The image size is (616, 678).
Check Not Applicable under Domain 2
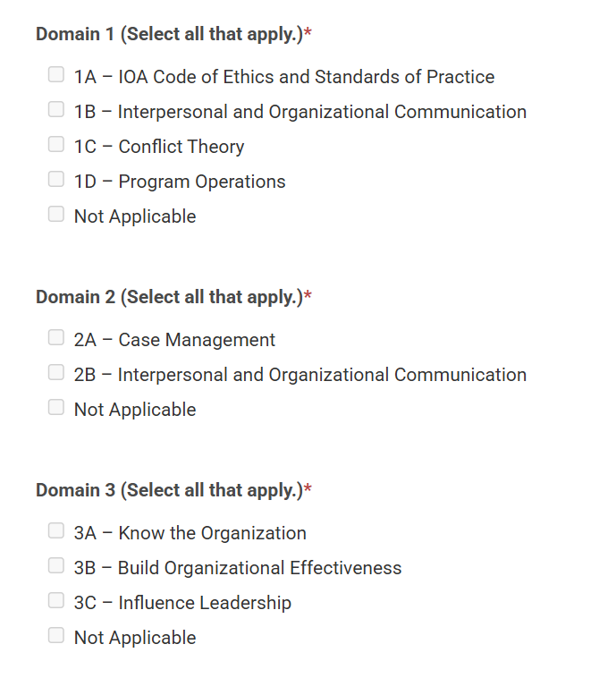pos(56,407)
